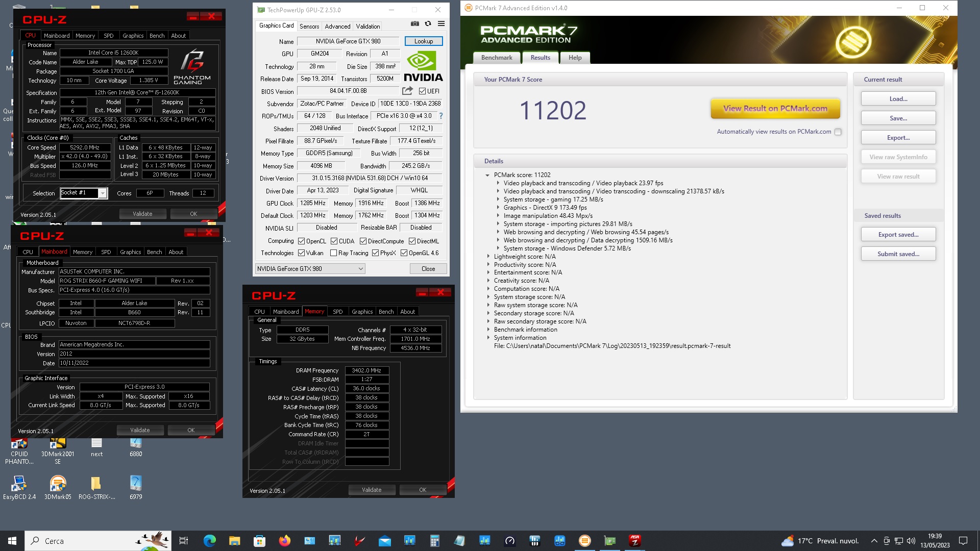
Task: Expand the Graphics - DirectX 9 item
Action: (498, 208)
